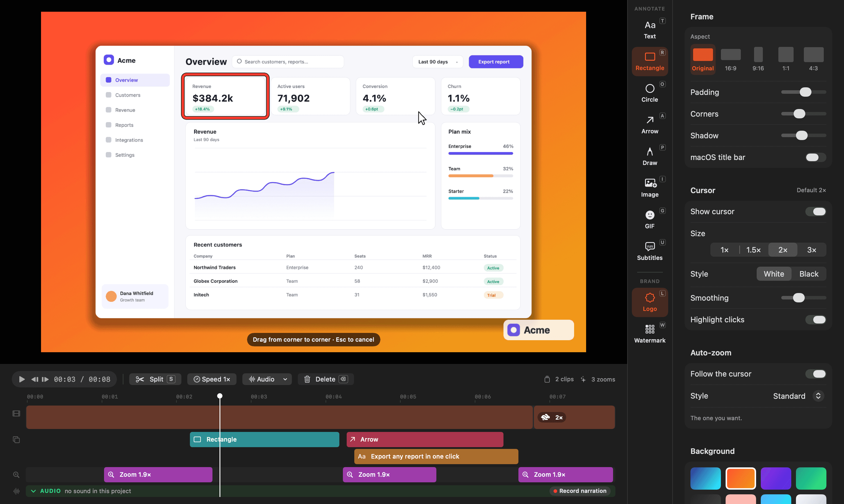Select the 4:3 aspect ratio
844x504 pixels.
[x=813, y=59]
